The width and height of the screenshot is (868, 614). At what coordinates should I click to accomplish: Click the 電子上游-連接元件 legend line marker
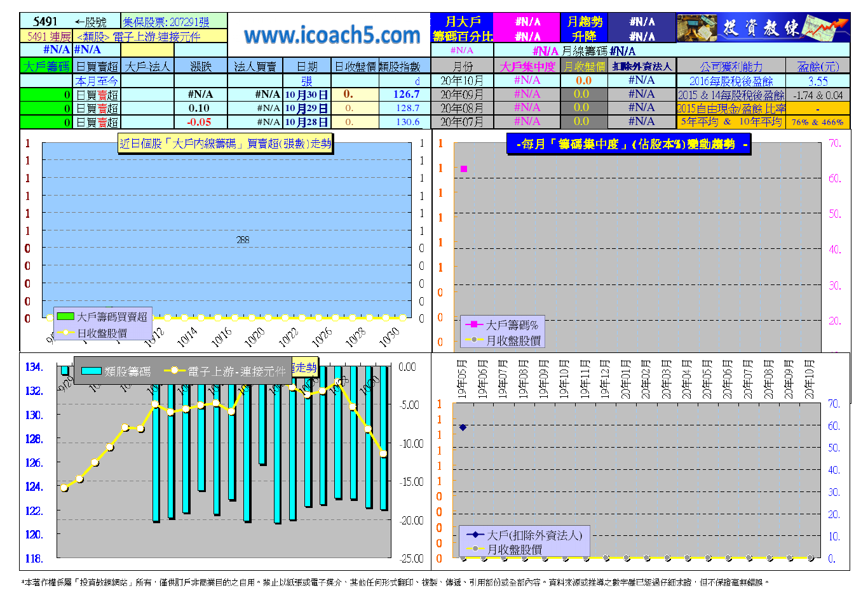click(174, 371)
